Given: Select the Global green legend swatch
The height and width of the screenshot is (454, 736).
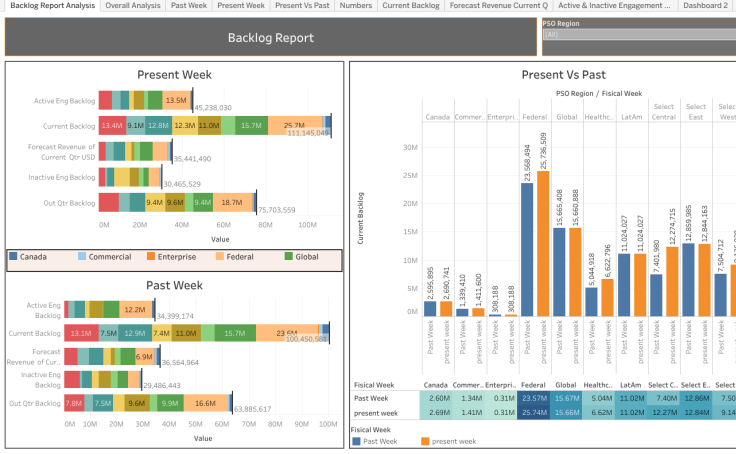Looking at the screenshot, I should [289, 256].
